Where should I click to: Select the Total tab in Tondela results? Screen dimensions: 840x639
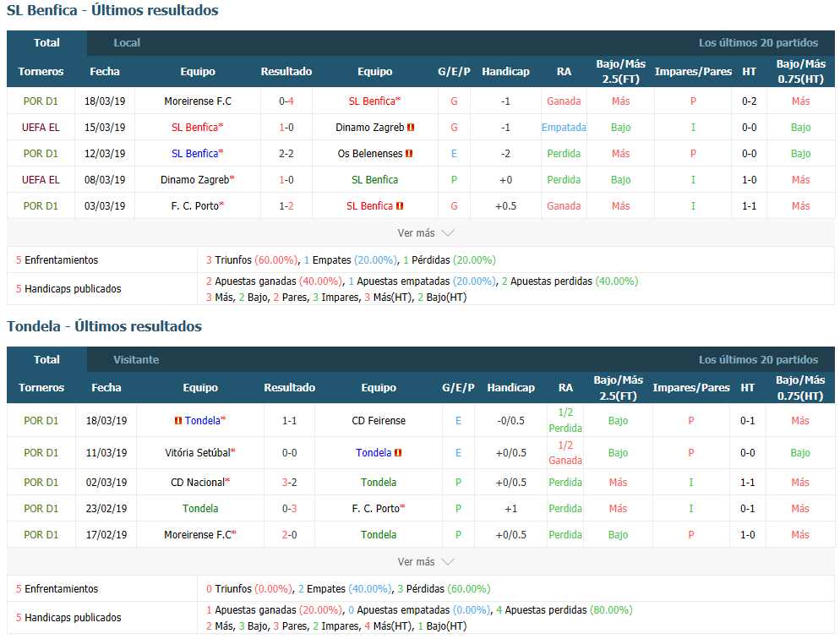point(46,359)
